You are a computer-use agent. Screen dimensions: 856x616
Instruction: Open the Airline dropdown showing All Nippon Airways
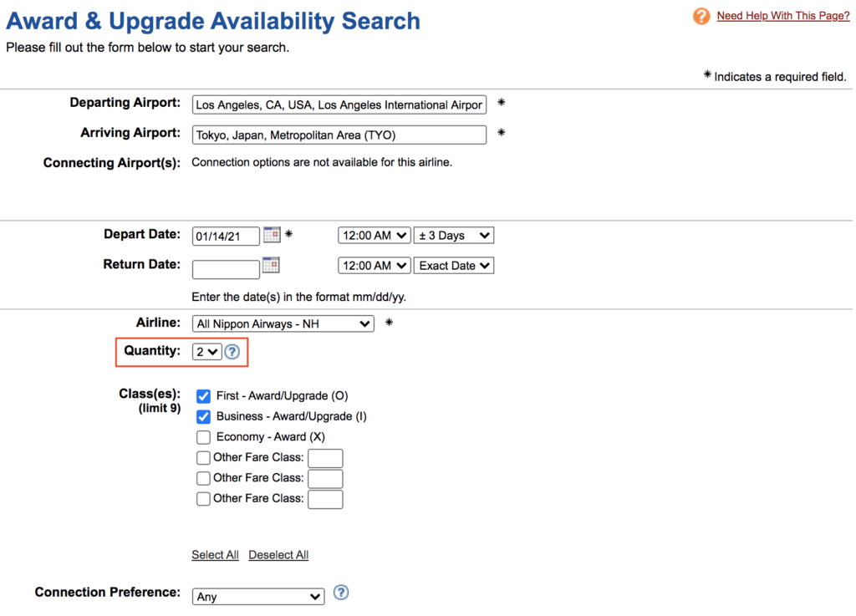[x=283, y=323]
